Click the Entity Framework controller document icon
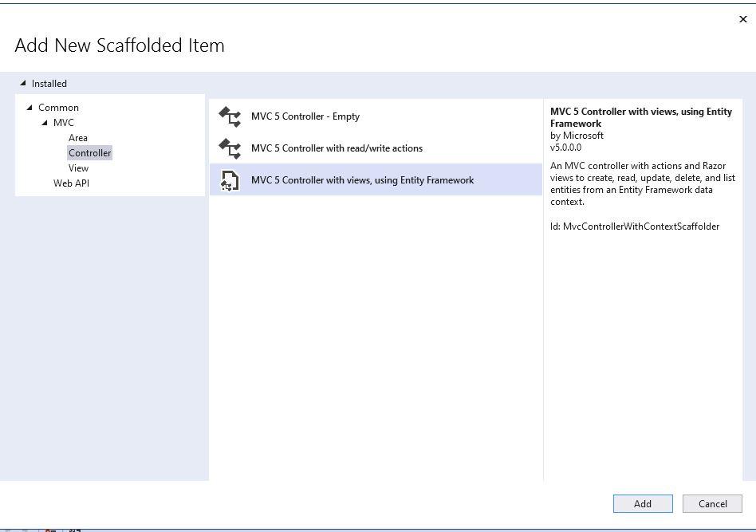This screenshot has height=532, width=756. point(230,180)
